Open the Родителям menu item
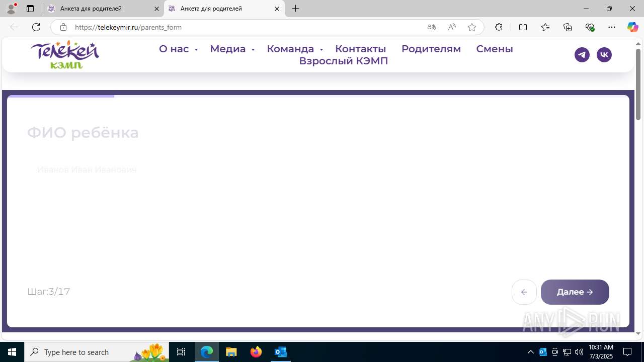 click(x=431, y=49)
